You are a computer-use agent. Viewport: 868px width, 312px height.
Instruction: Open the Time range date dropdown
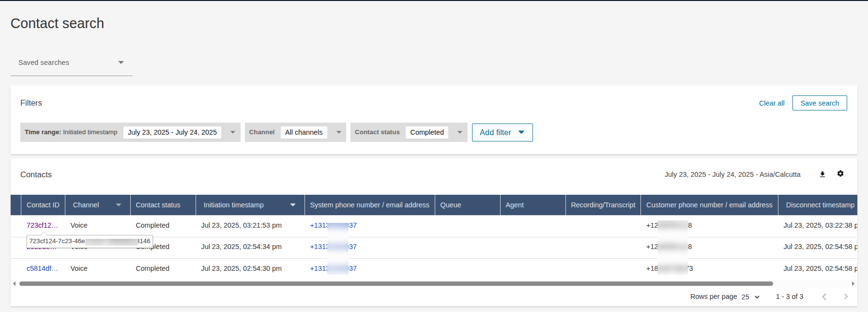[x=232, y=132]
